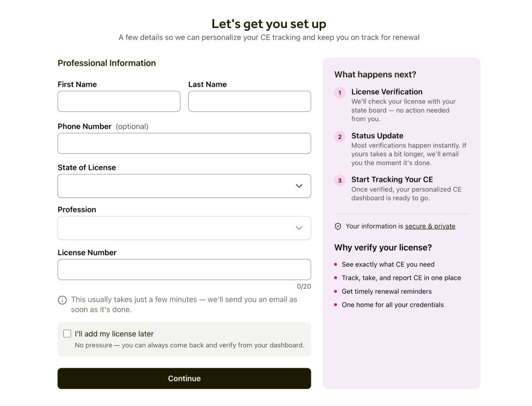Expand the Profession dropdown
The height and width of the screenshot is (406, 532).
(184, 228)
